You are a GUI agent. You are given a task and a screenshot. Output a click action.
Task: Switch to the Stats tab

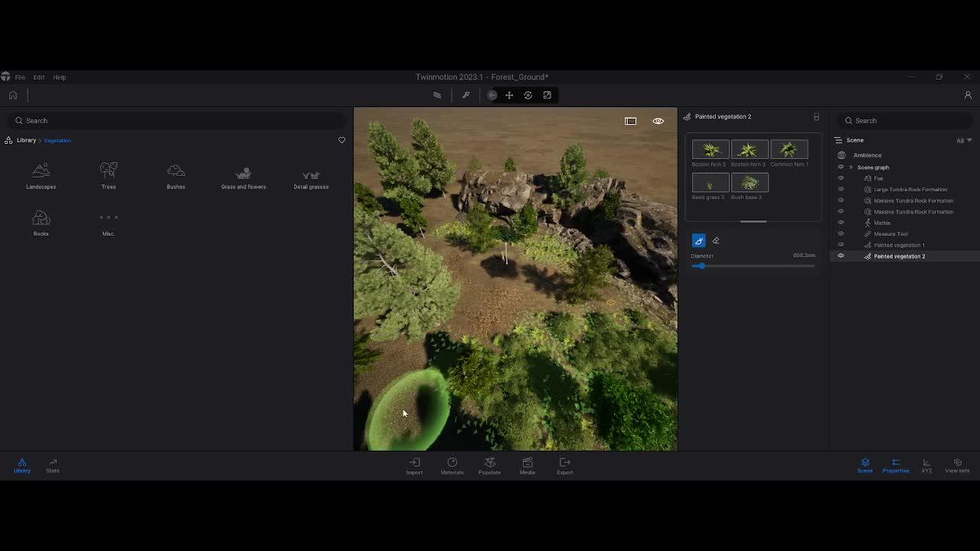click(52, 465)
